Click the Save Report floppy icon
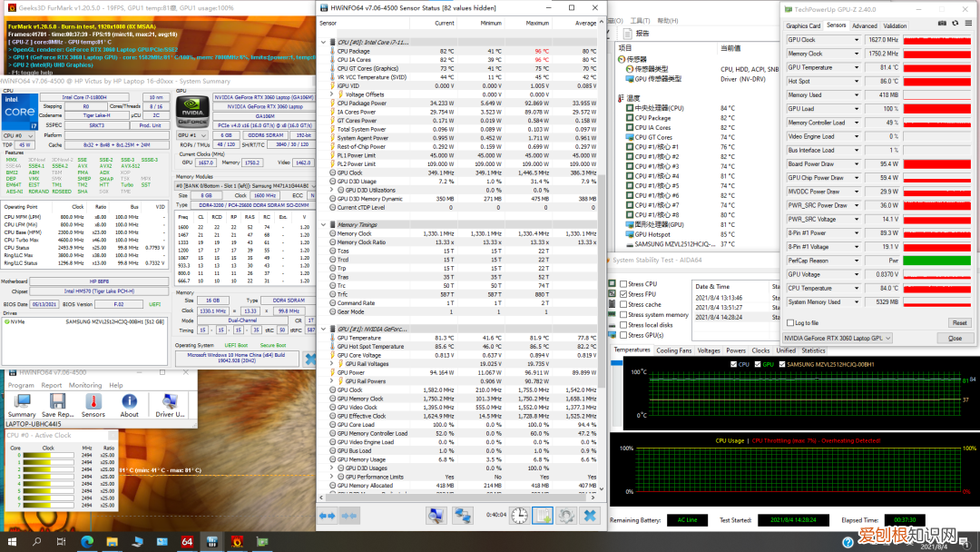The image size is (980, 552). tap(57, 402)
